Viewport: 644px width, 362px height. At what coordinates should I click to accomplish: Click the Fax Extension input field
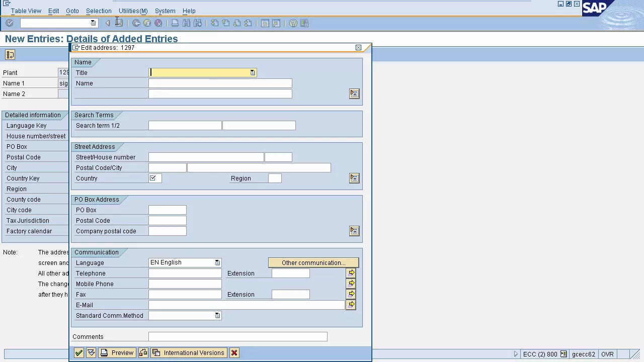pos(290,294)
